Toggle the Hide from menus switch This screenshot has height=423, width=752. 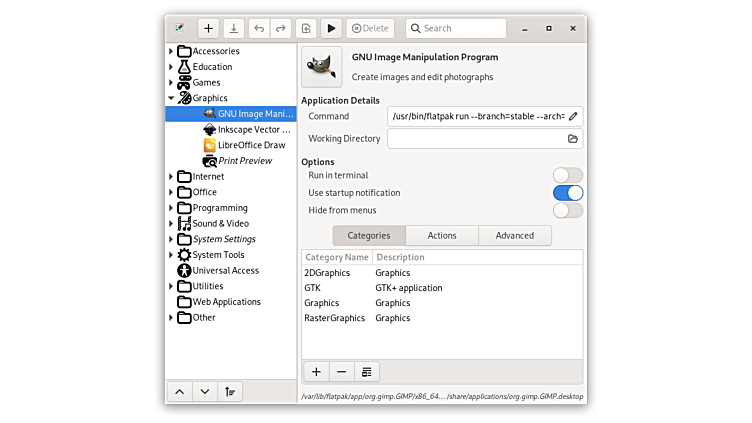pyautogui.click(x=567, y=210)
